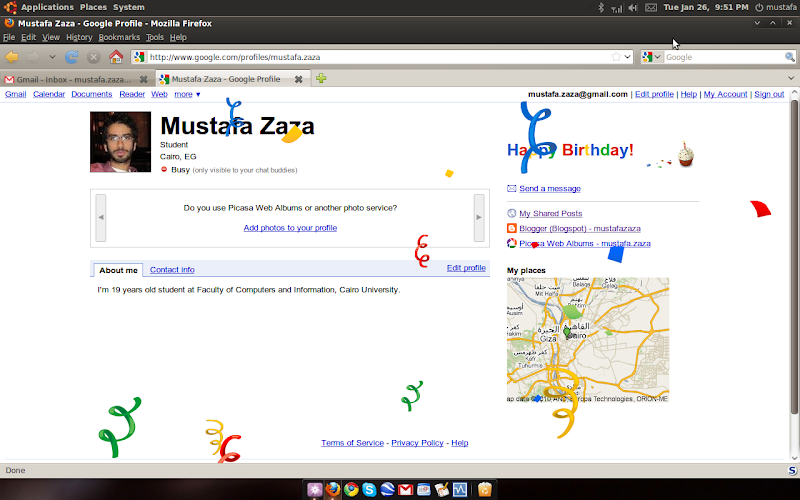
Task: Open the View menu
Action: [x=51, y=37]
